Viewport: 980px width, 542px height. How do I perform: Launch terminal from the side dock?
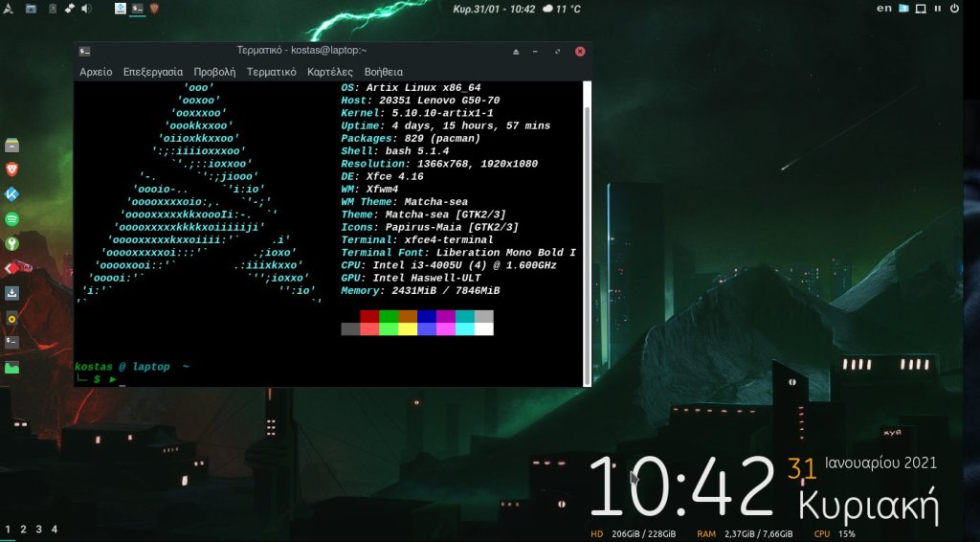pos(12,342)
